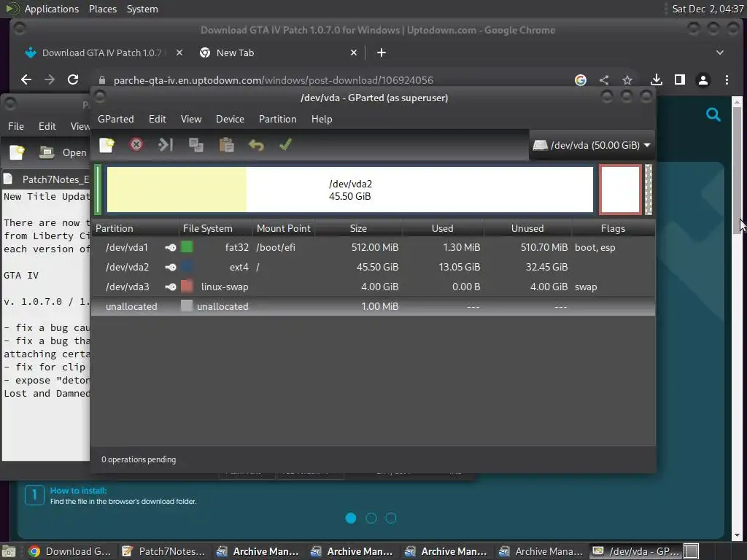This screenshot has height=560, width=747.
Task: Bookmark this page with the star icon
Action: tap(627, 80)
